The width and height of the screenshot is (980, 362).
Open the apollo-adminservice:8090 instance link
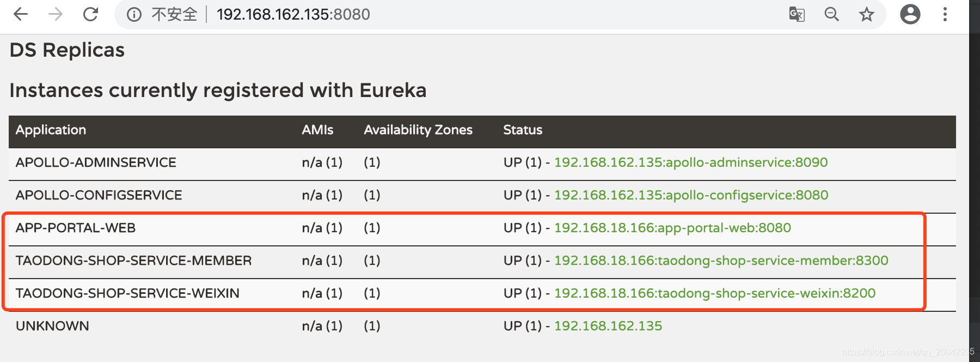tap(690, 162)
